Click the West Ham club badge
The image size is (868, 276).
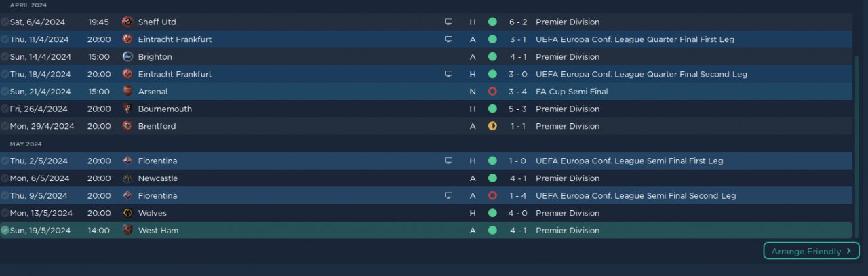click(127, 231)
